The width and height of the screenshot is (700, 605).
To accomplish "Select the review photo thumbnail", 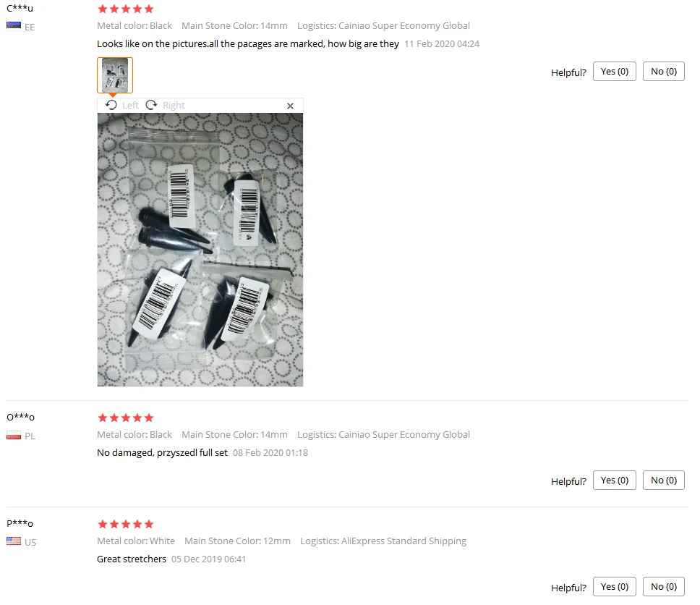I will pos(115,75).
